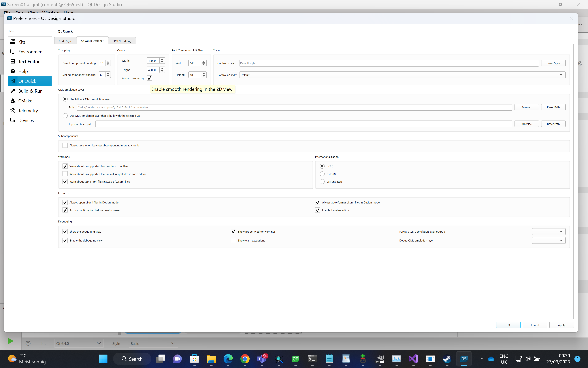Click taskbar Search box
Screen dimensions: 588x368
[x=132, y=359]
